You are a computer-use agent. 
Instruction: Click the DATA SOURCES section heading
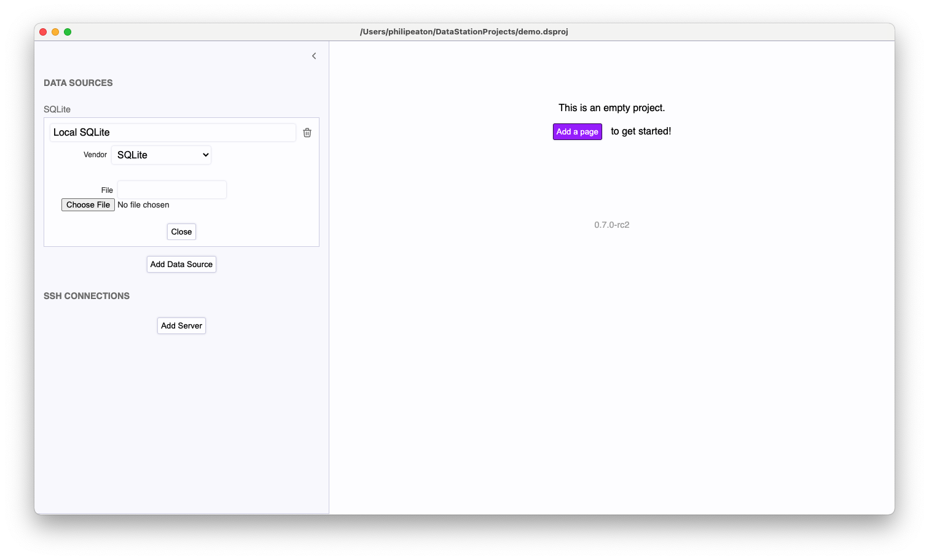click(x=78, y=82)
